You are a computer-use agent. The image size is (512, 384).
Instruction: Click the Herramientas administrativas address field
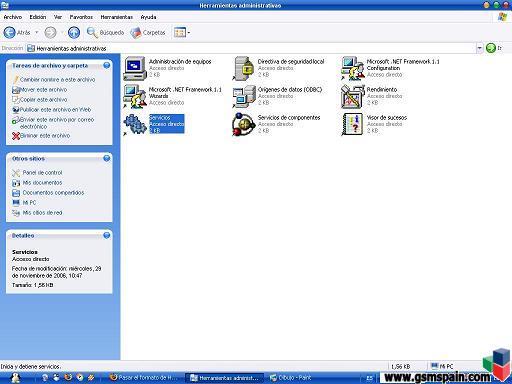point(251,48)
